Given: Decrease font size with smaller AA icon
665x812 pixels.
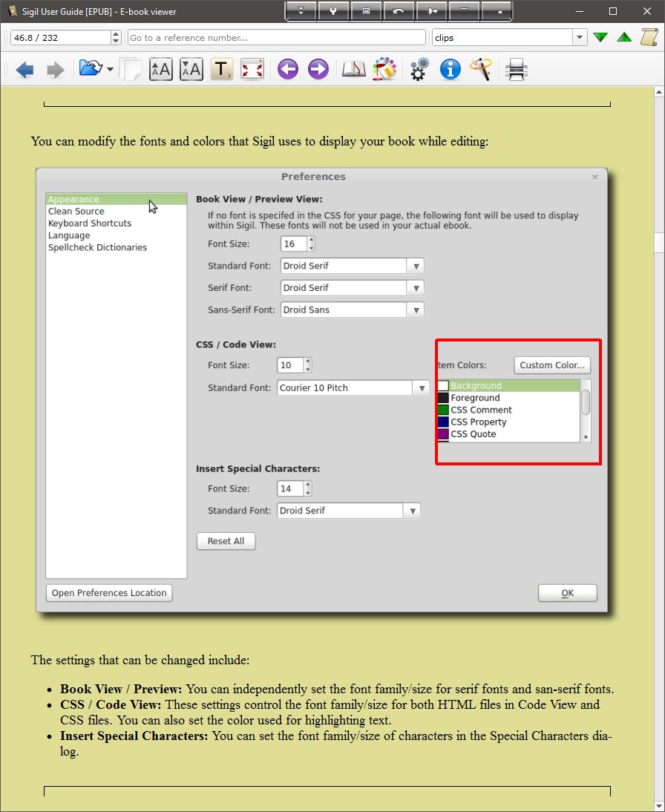Looking at the screenshot, I should [191, 69].
